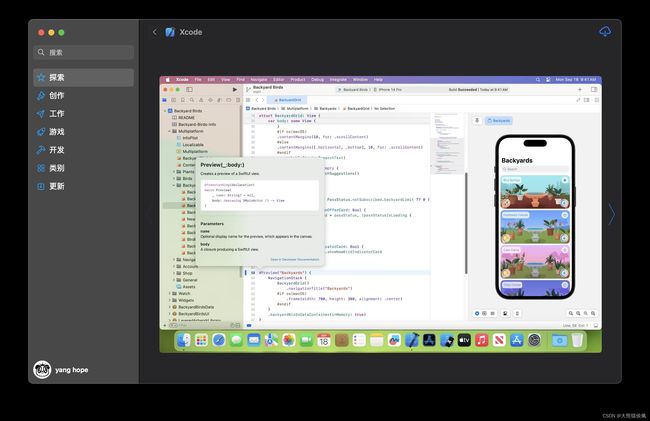Open Help menu in Xcode screenshot
This screenshot has width=650, height=421.
(378, 80)
